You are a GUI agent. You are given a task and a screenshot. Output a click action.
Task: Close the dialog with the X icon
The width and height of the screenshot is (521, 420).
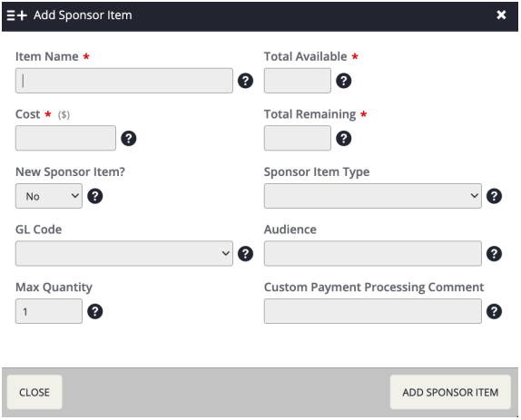(501, 15)
